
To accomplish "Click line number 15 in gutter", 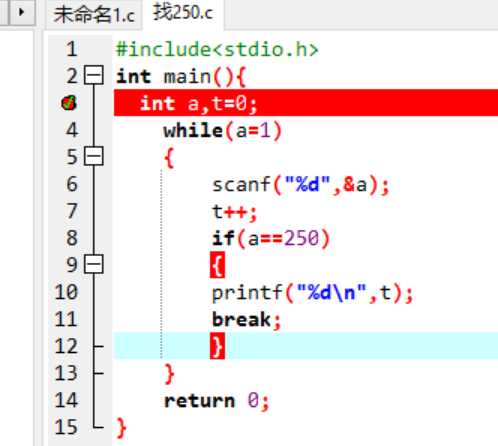I will tap(66, 427).
